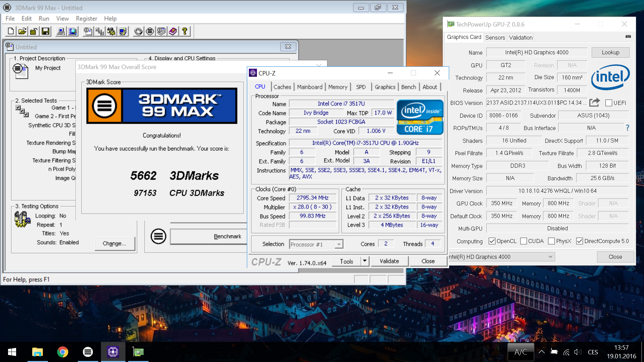Click the Lookup button in GPU-Z
Image resolution: width=644 pixels, height=362 pixels.
point(610,52)
